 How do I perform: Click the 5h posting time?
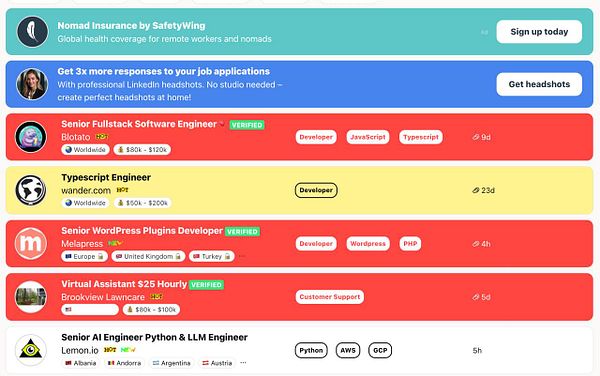coord(477,350)
